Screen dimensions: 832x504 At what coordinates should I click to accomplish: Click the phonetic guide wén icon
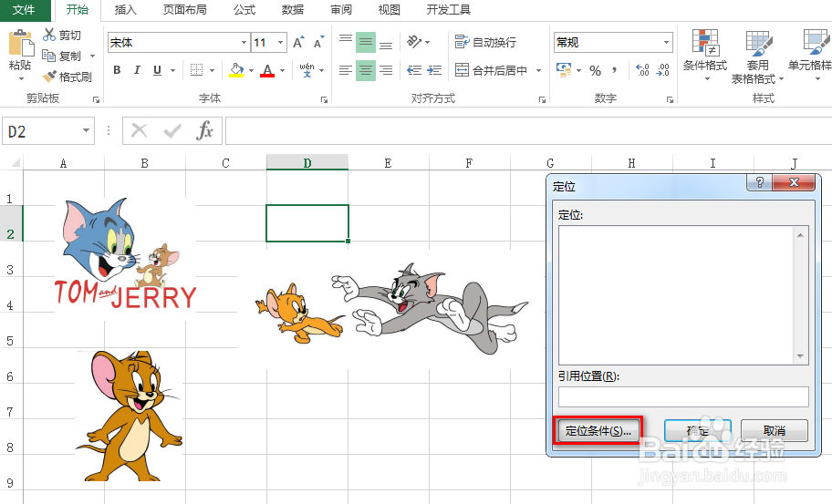click(307, 70)
